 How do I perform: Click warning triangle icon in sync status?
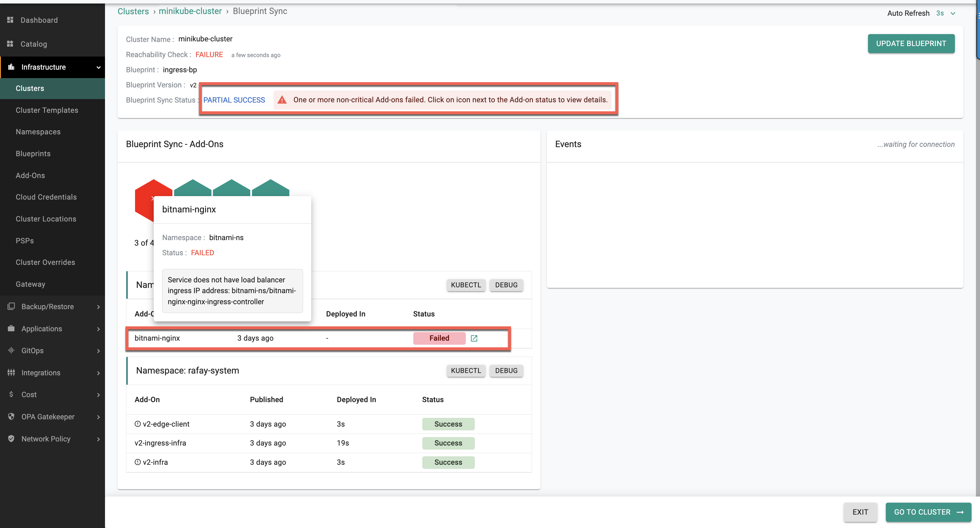pyautogui.click(x=282, y=100)
